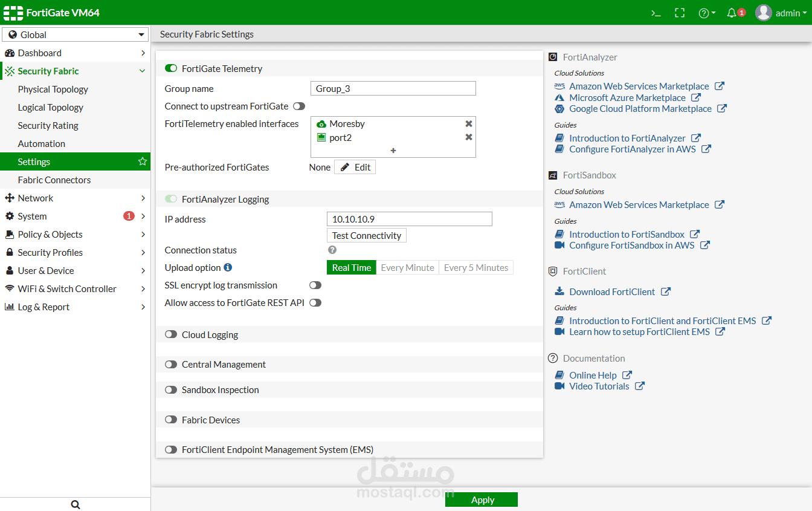Add another FortiTelemetry enabled interface

coord(393,150)
